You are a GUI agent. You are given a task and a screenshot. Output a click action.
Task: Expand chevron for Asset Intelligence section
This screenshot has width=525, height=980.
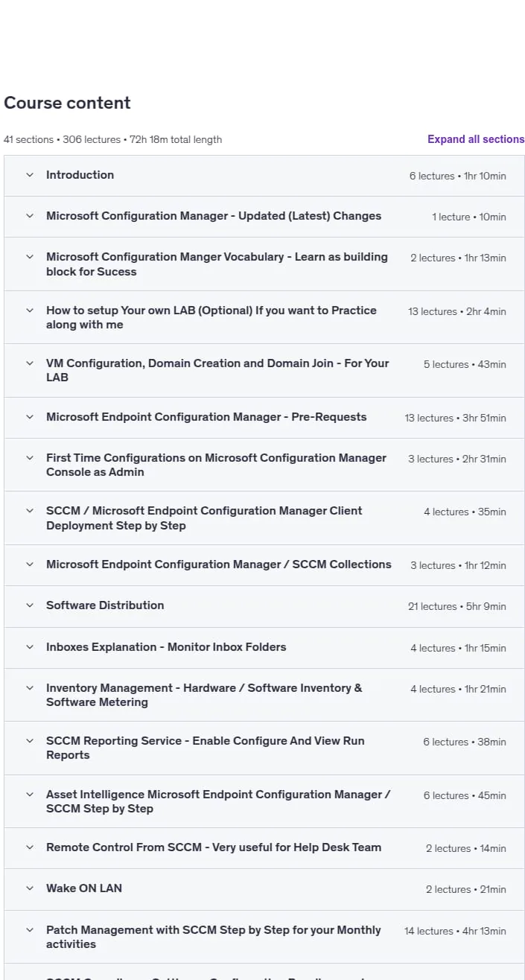[30, 795]
